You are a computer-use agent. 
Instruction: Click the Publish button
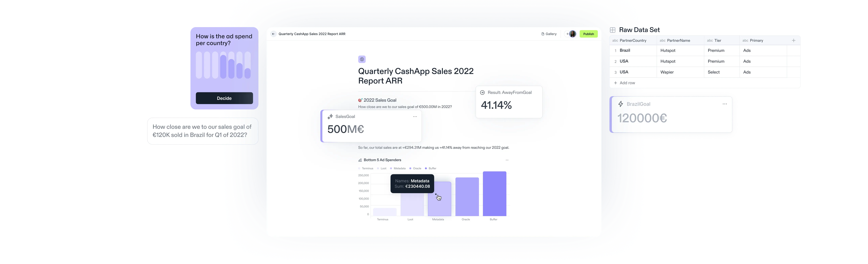[588, 34]
